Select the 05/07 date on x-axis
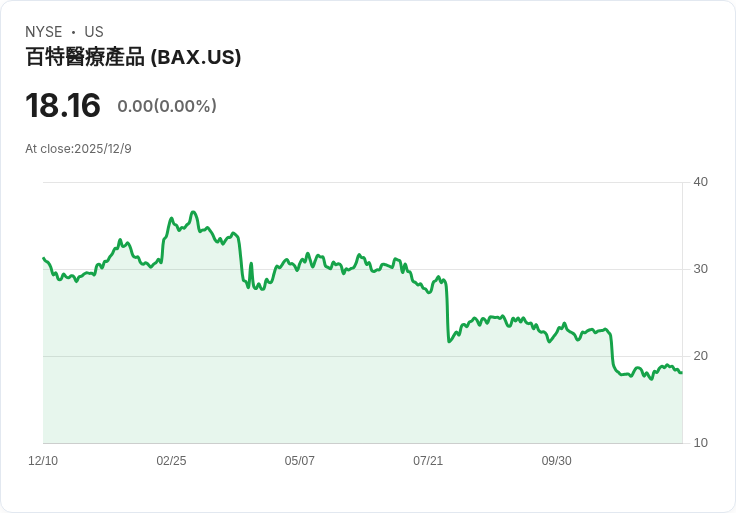Image resolution: width=736 pixels, height=513 pixels. point(300,461)
